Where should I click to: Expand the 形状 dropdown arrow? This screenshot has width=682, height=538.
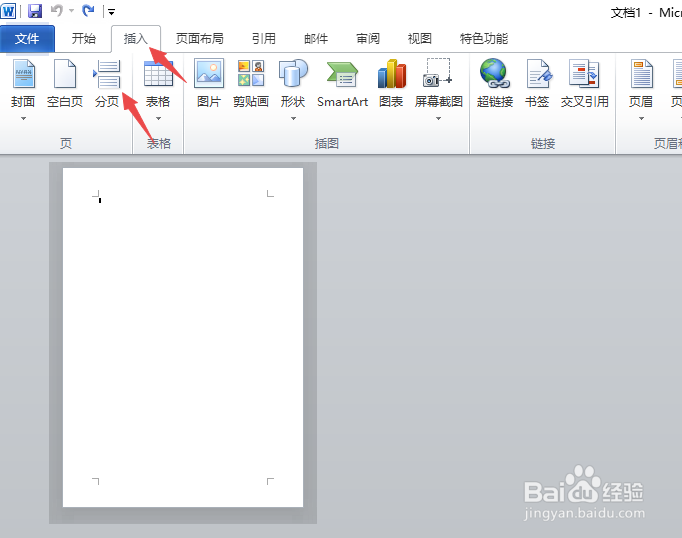[x=294, y=118]
